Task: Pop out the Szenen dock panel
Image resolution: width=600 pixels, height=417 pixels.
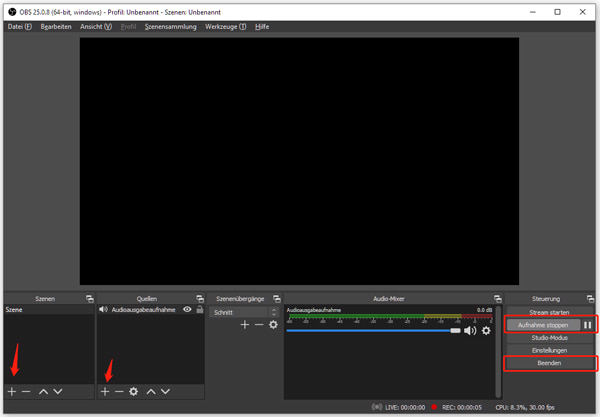Action: [x=90, y=299]
